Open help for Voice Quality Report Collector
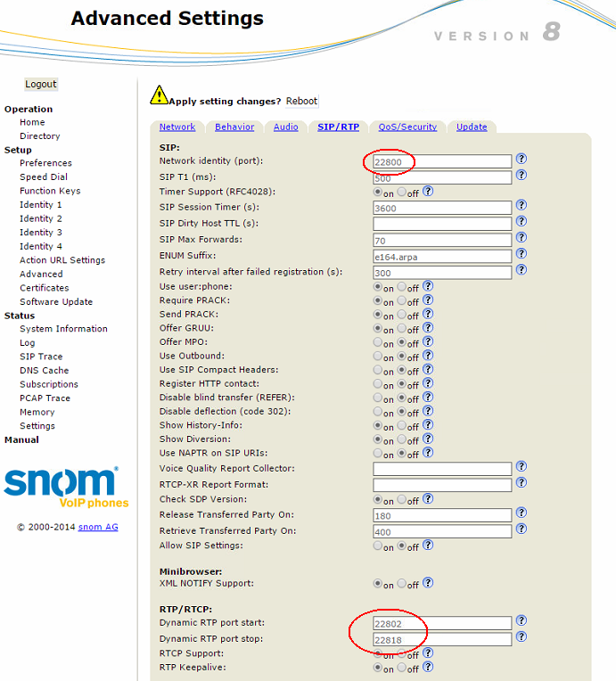 522,467
